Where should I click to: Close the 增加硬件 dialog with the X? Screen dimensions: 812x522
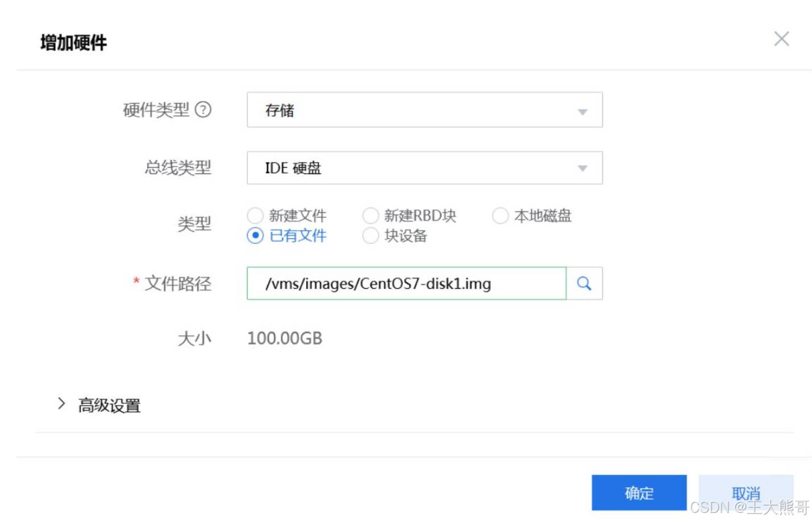(x=781, y=39)
